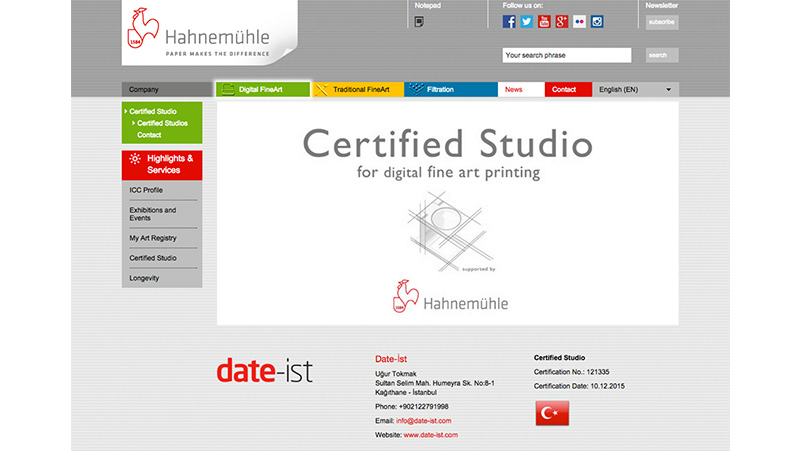Open the Traditional FineArt tab

(358, 89)
